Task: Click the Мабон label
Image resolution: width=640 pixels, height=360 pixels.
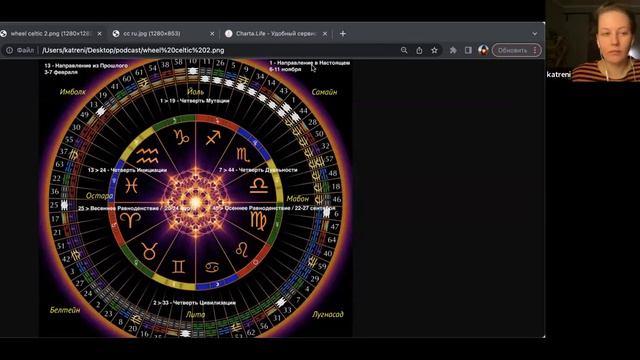Action: coord(298,199)
